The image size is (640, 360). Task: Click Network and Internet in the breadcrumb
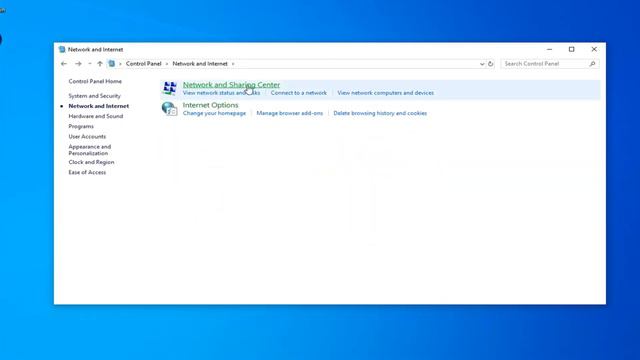tap(200, 64)
